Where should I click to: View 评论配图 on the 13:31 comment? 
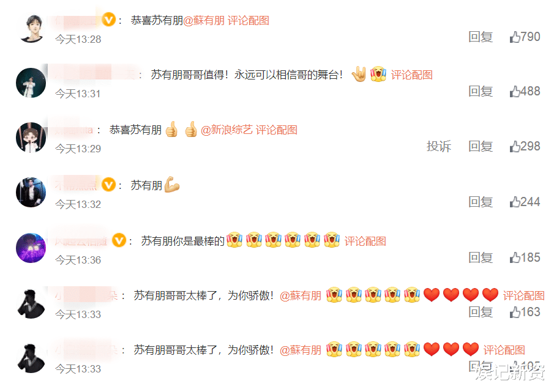411,75
